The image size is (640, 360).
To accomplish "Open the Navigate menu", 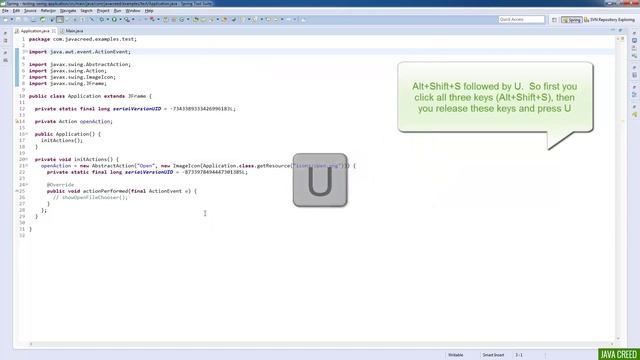I will [x=68, y=11].
